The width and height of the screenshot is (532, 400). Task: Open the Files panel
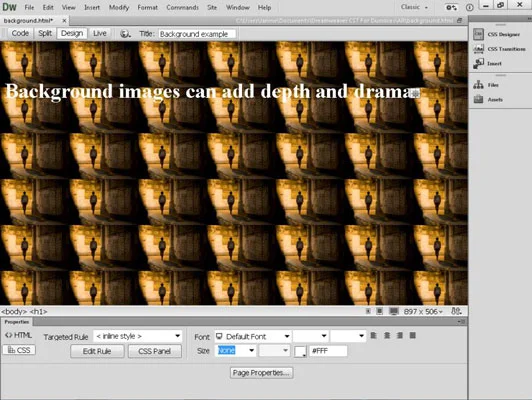(x=486, y=85)
